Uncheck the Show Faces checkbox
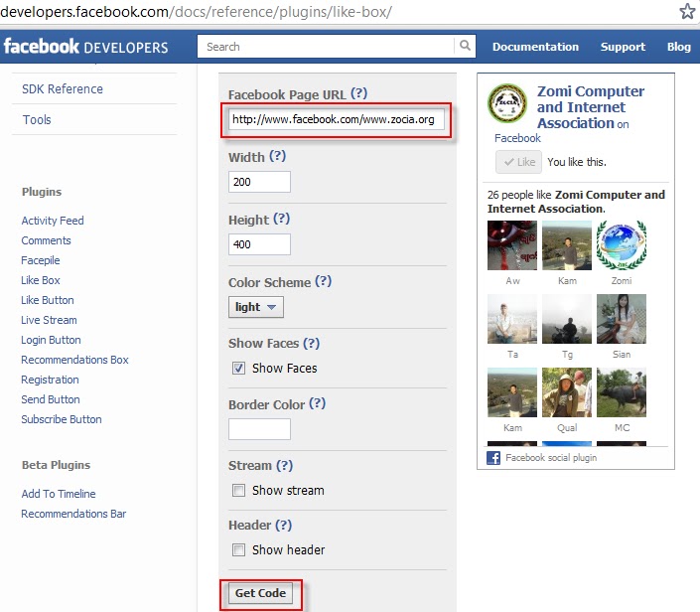 239,368
